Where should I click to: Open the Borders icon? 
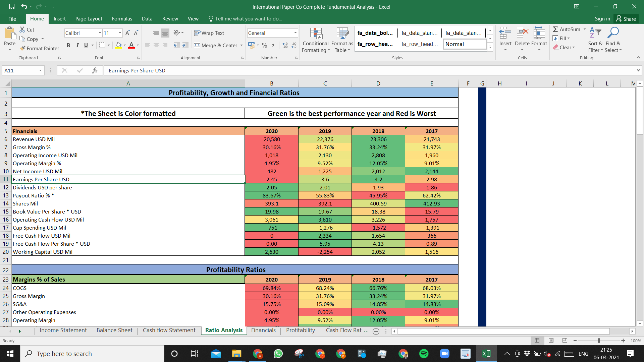pyautogui.click(x=102, y=45)
